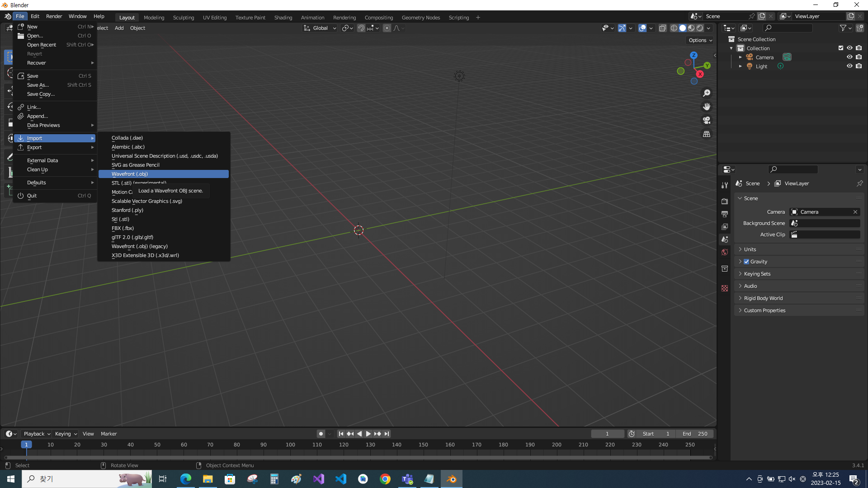Screen dimensions: 868x488
Task: Open the Render properties tab icon
Action: [x=725, y=201]
